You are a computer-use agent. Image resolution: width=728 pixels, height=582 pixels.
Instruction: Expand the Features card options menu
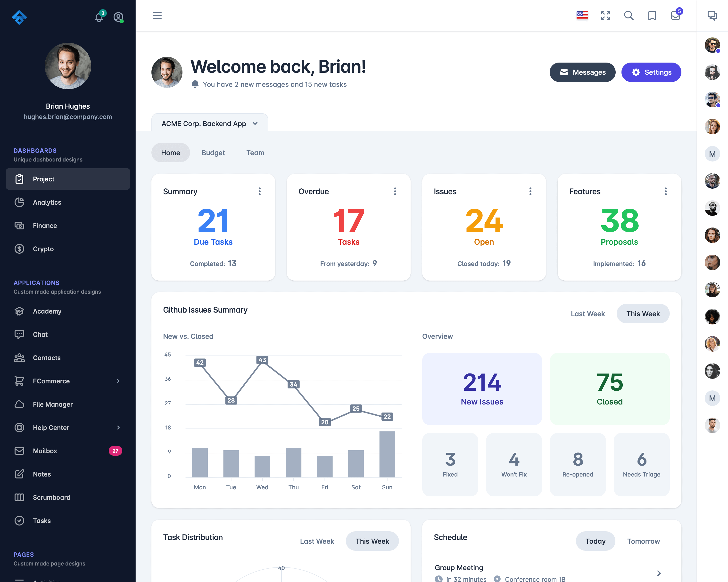(x=666, y=191)
